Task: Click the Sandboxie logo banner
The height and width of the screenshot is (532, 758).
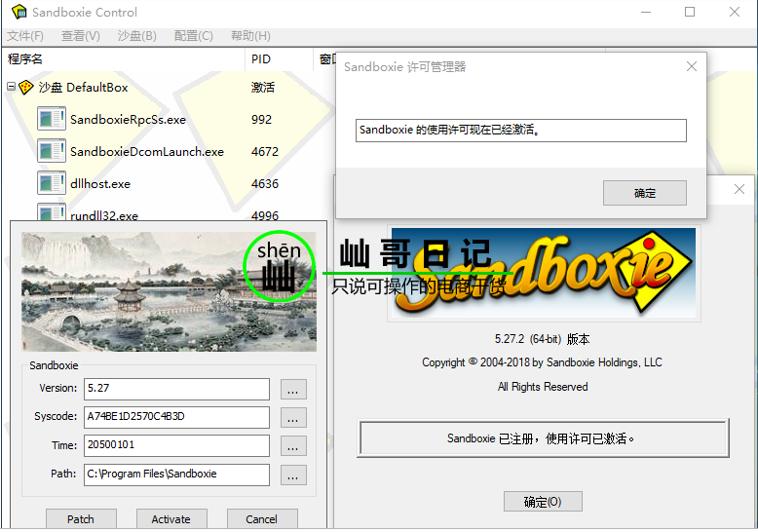Action: (x=544, y=273)
